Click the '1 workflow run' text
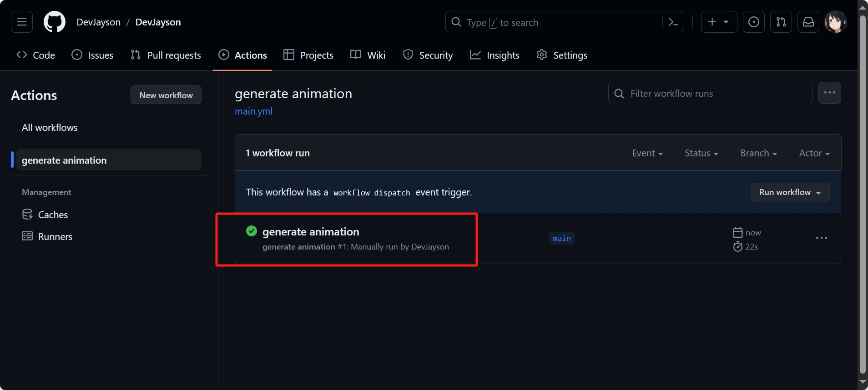868x390 pixels. click(278, 153)
